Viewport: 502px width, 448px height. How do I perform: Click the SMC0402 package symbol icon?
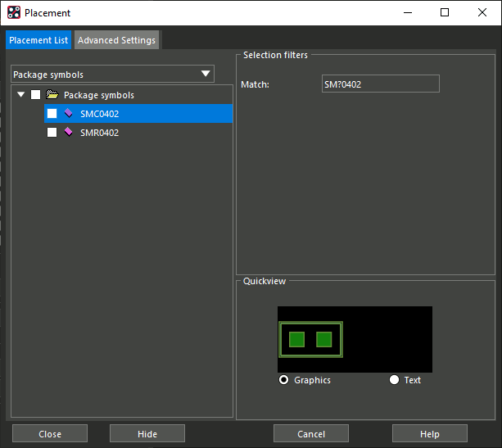coord(69,113)
